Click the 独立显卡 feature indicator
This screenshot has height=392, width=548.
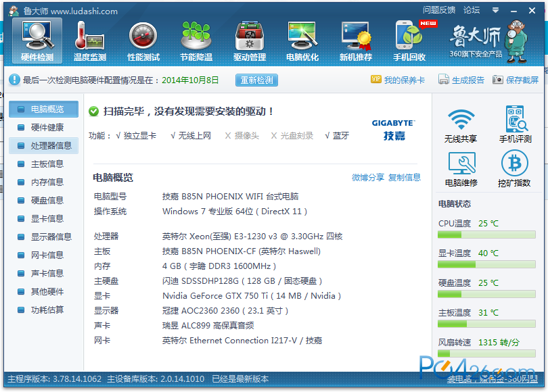point(136,135)
